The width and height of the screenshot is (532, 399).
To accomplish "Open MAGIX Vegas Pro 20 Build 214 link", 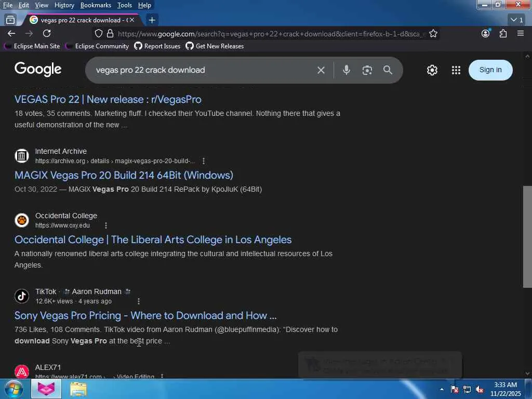I will [x=124, y=175].
